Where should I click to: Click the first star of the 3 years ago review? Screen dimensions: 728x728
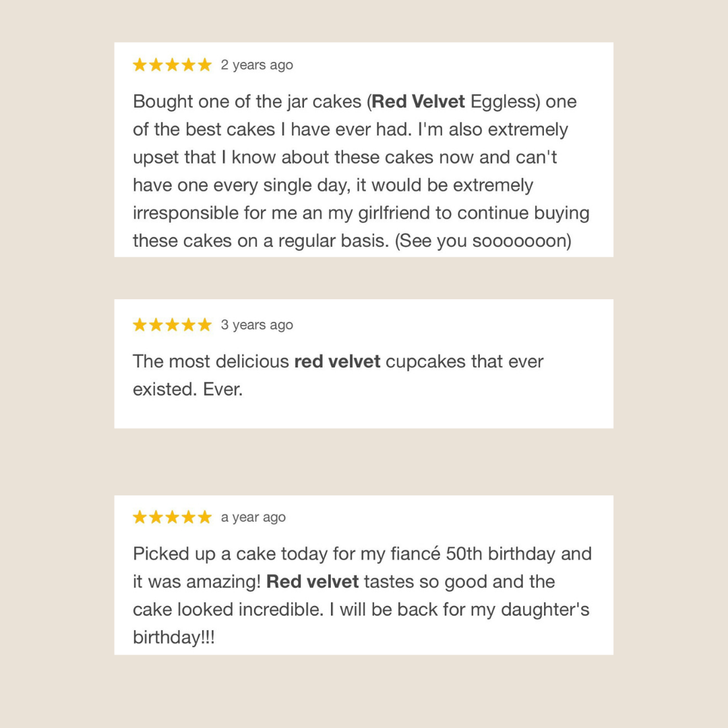pos(140,324)
